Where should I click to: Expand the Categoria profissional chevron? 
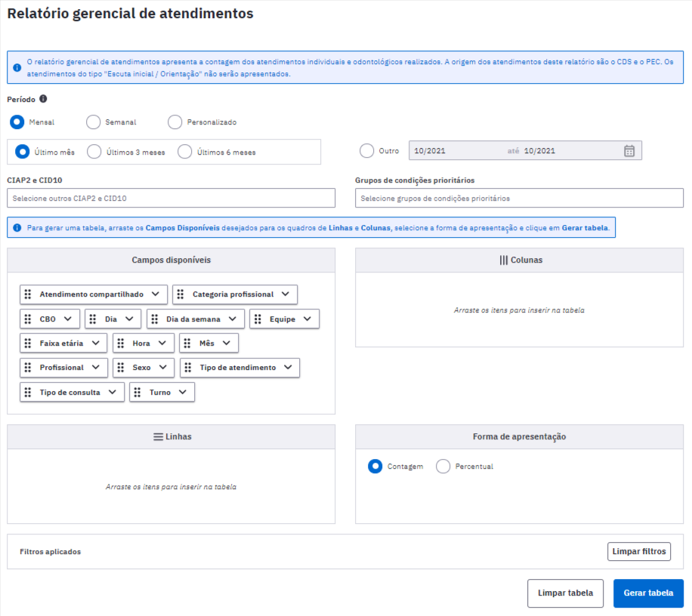click(x=286, y=294)
